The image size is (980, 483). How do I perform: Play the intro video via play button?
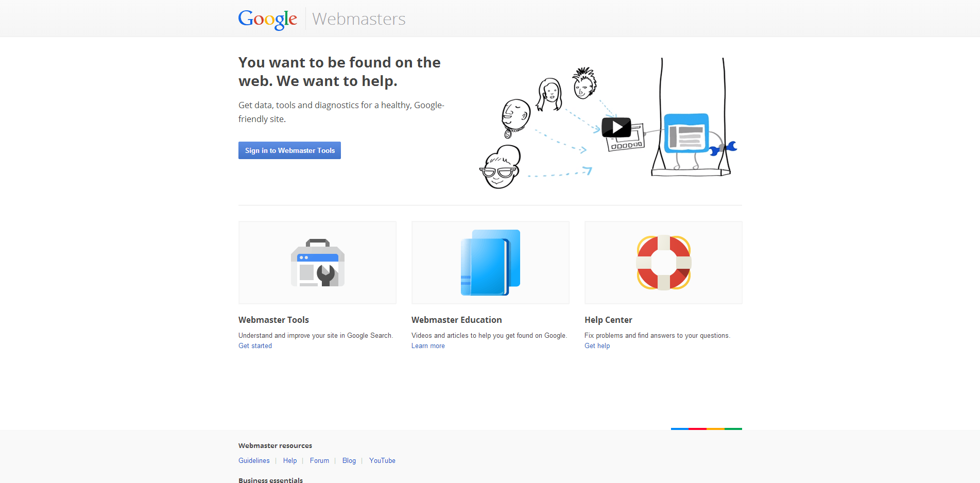tap(616, 127)
